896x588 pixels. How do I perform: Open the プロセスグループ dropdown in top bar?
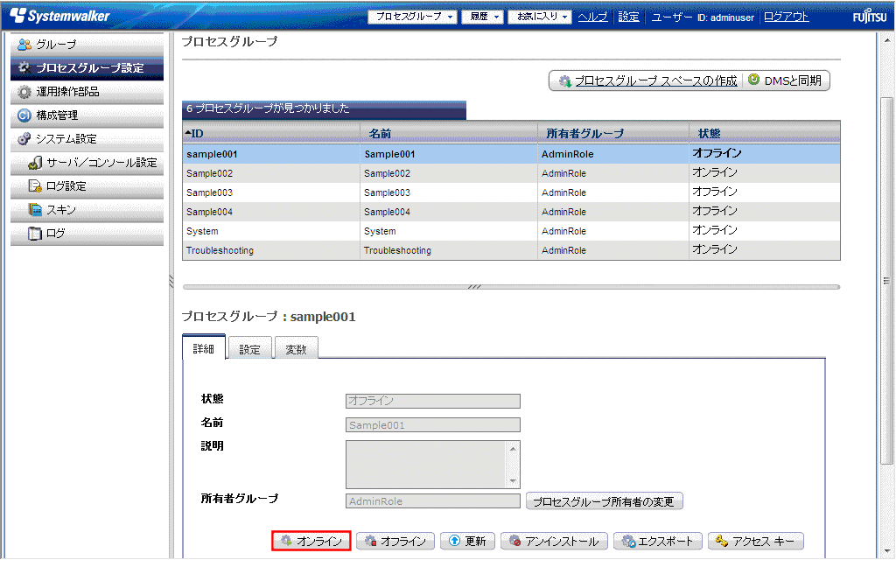click(x=412, y=17)
